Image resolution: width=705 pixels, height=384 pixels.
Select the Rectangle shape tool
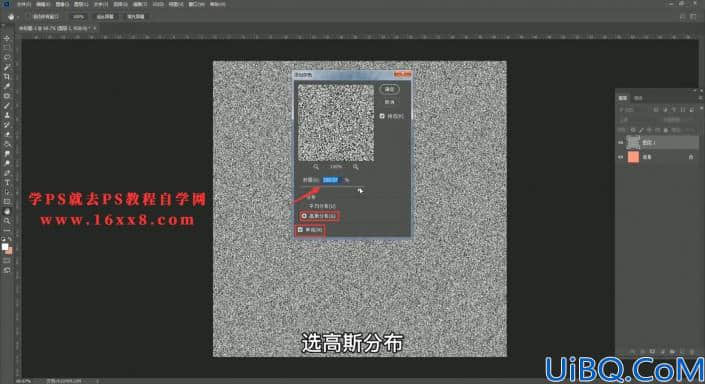[x=7, y=201]
